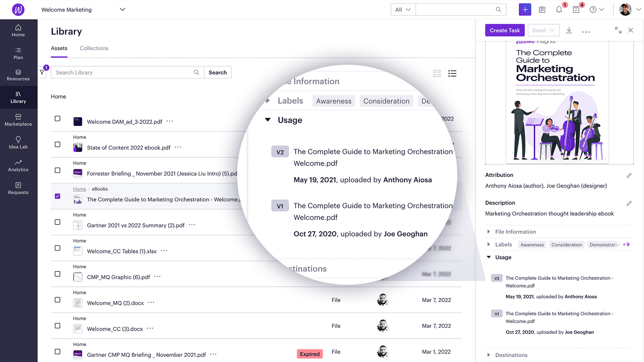The height and width of the screenshot is (362, 644).
Task: Open Library in the sidebar
Action: [18, 97]
